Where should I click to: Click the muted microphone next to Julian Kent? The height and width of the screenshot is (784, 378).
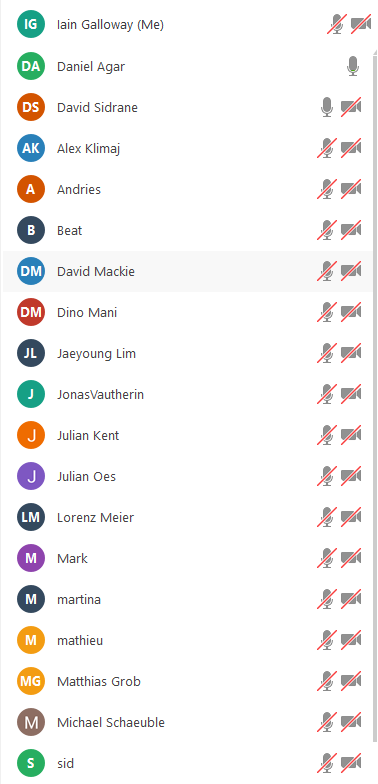pos(327,436)
